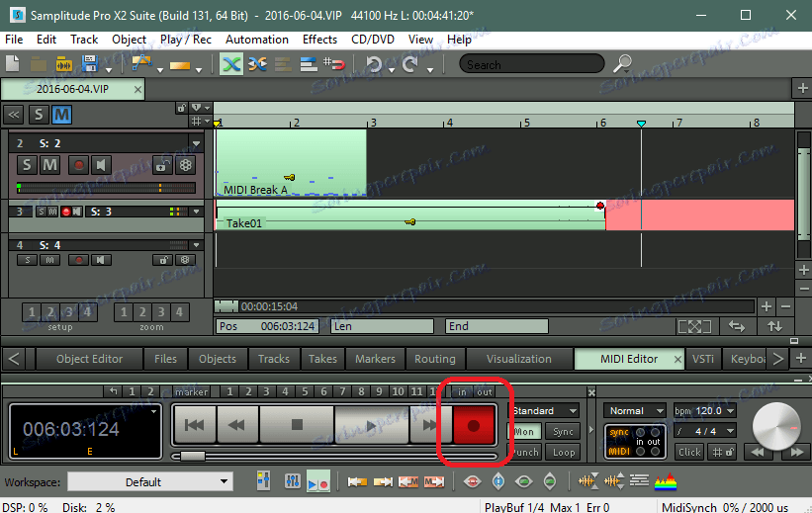Open the crossfade editor icon
This screenshot has height=513, width=812.
[x=257, y=64]
